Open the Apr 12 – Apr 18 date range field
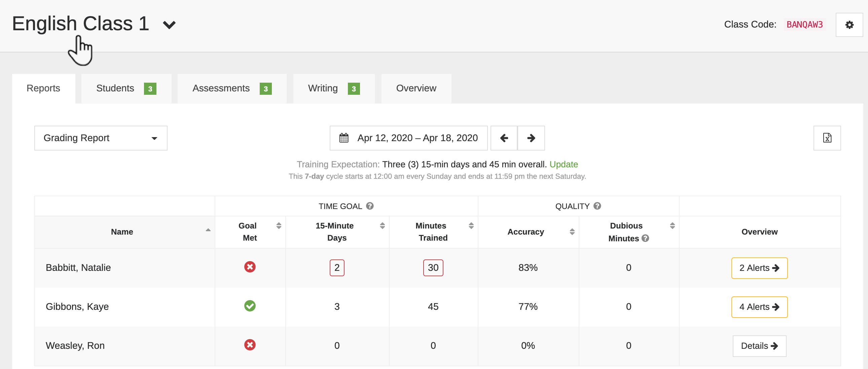 417,138
